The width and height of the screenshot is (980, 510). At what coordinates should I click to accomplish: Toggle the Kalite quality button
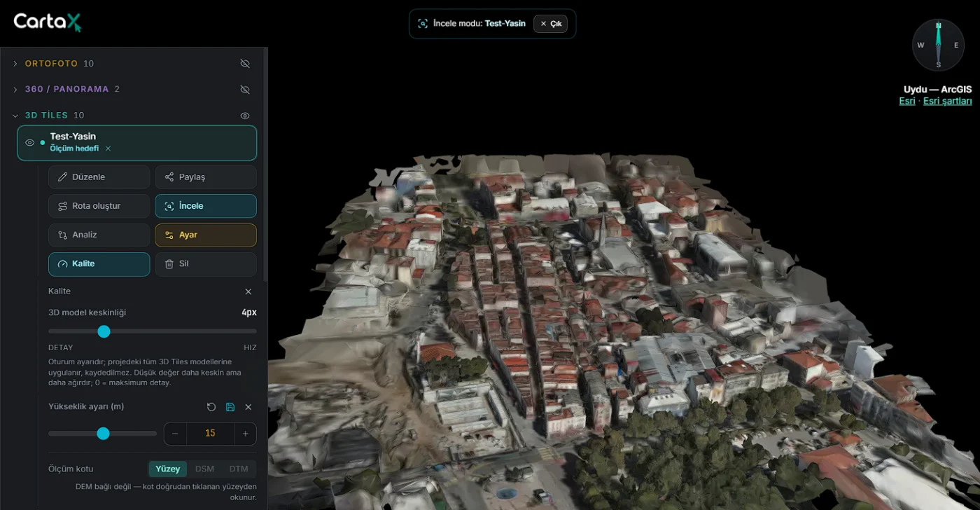[x=99, y=264]
